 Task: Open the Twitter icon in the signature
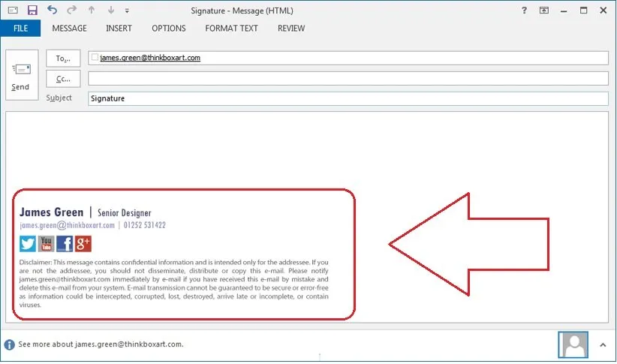(28, 243)
